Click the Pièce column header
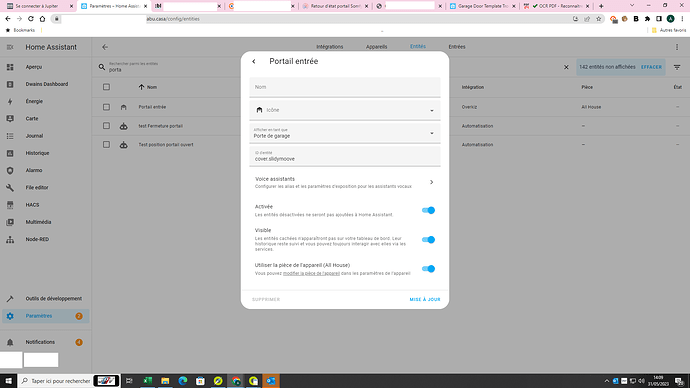690x388 pixels. pos(587,87)
